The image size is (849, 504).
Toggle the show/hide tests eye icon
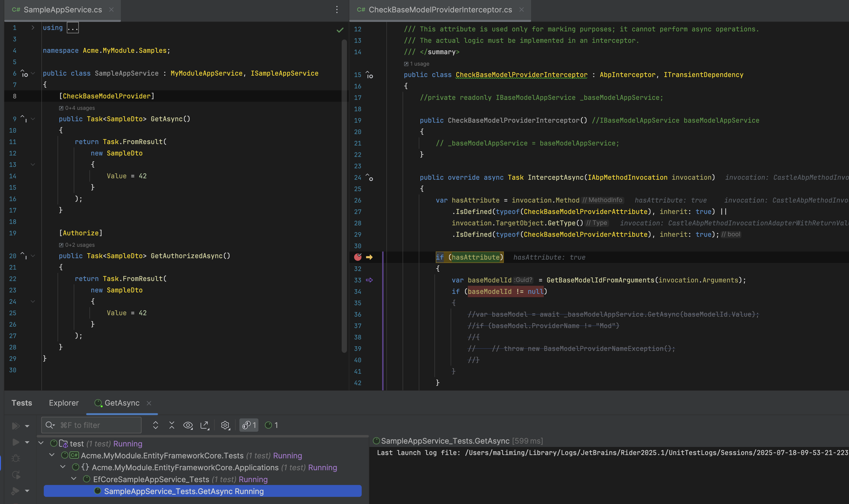(188, 425)
